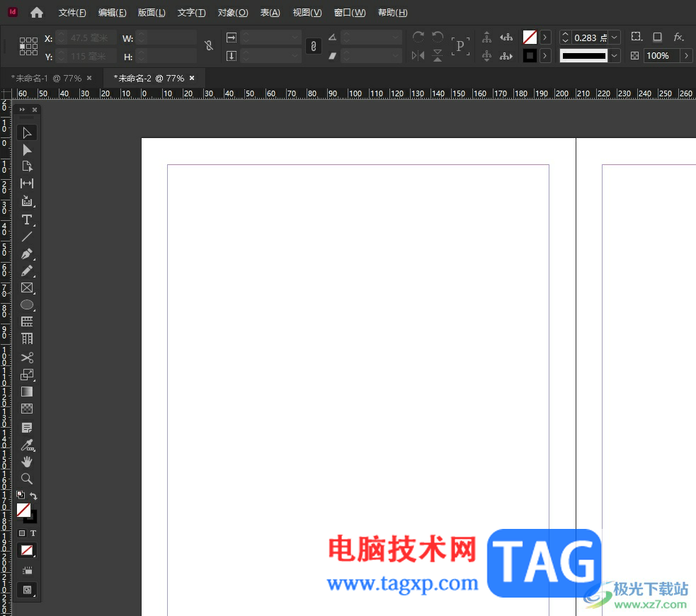The width and height of the screenshot is (696, 616).
Task: Select the Rectangle Frame tool
Action: click(x=27, y=288)
